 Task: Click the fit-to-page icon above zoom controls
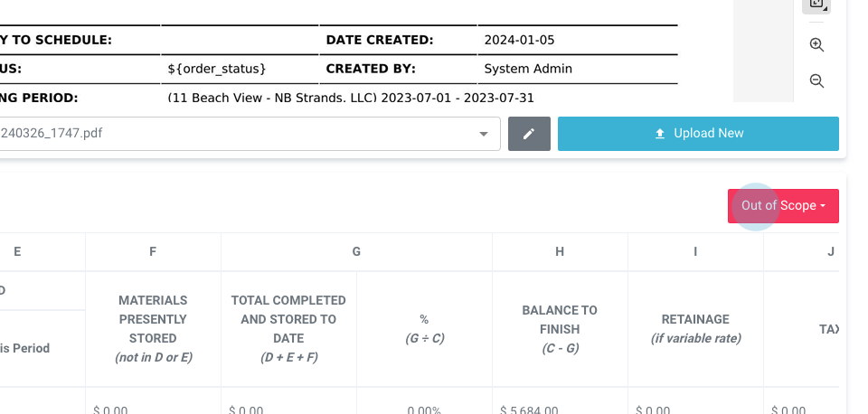(x=816, y=4)
